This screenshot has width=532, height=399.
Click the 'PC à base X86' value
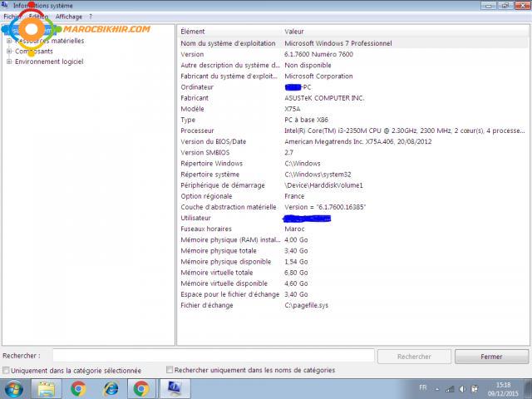tap(307, 120)
